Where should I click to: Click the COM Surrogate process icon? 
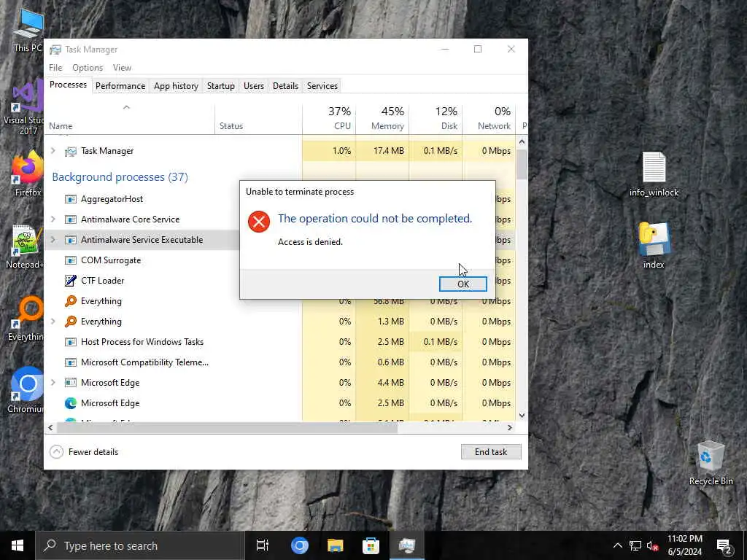tap(71, 260)
